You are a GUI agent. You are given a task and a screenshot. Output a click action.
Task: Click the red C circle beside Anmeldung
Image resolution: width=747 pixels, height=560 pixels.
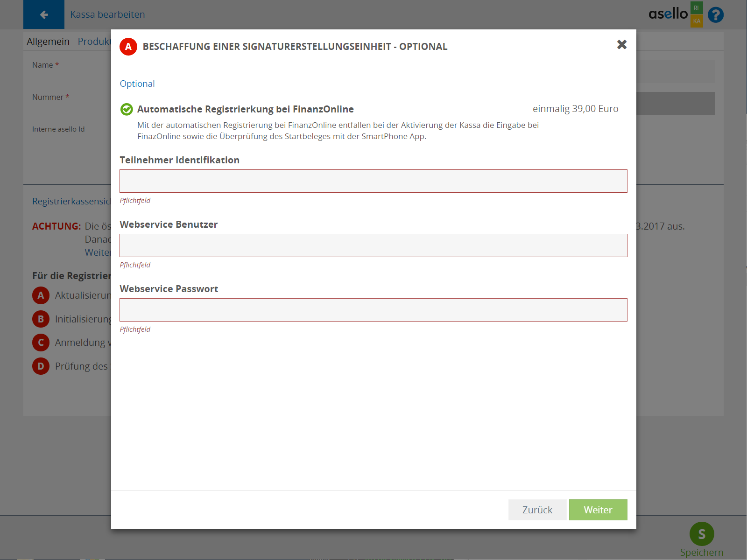click(41, 343)
